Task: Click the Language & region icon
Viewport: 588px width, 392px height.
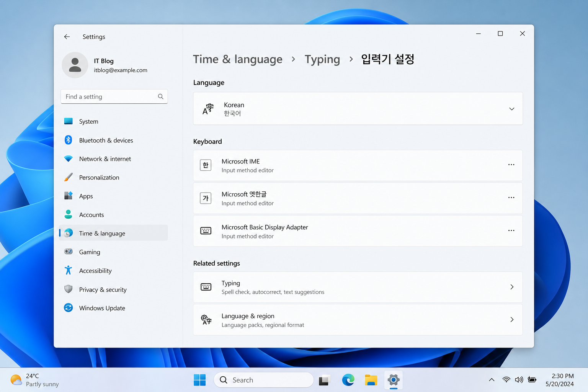Action: (206, 320)
